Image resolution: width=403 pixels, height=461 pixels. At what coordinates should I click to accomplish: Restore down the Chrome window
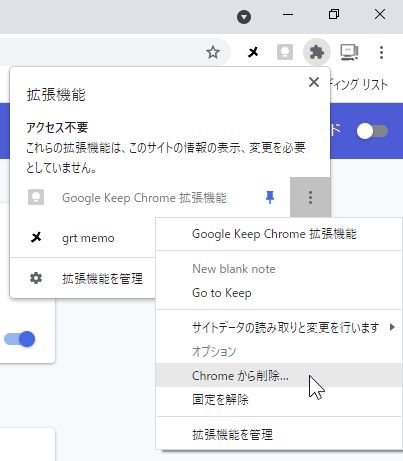coord(334,15)
